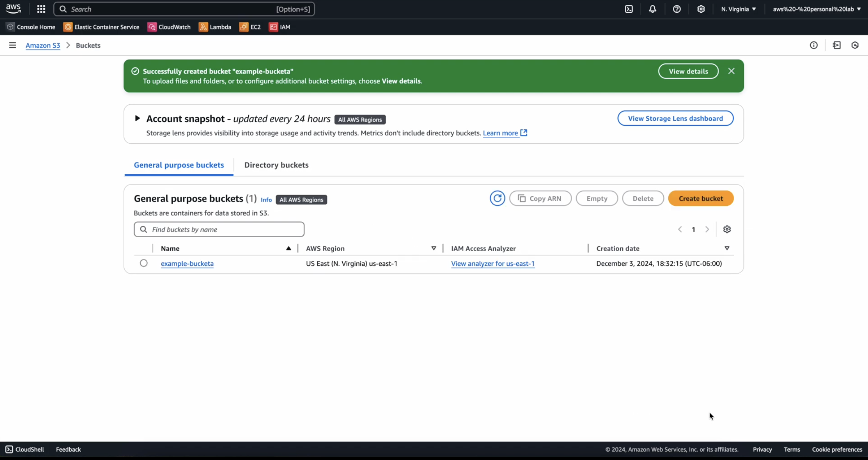
Task: Select the General purpose buckets tab
Action: coord(179,165)
